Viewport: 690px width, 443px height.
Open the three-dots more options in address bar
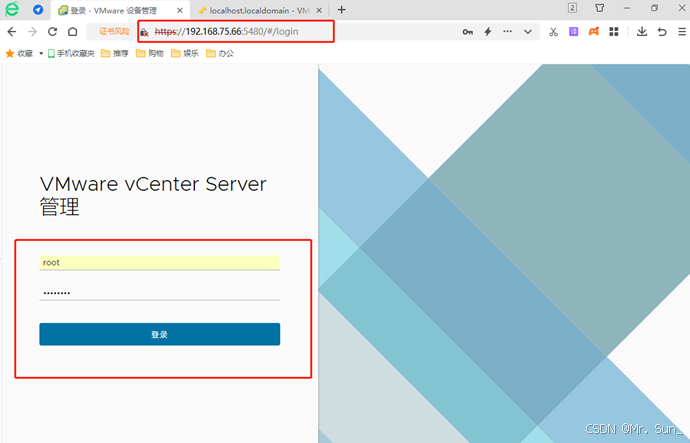507,32
